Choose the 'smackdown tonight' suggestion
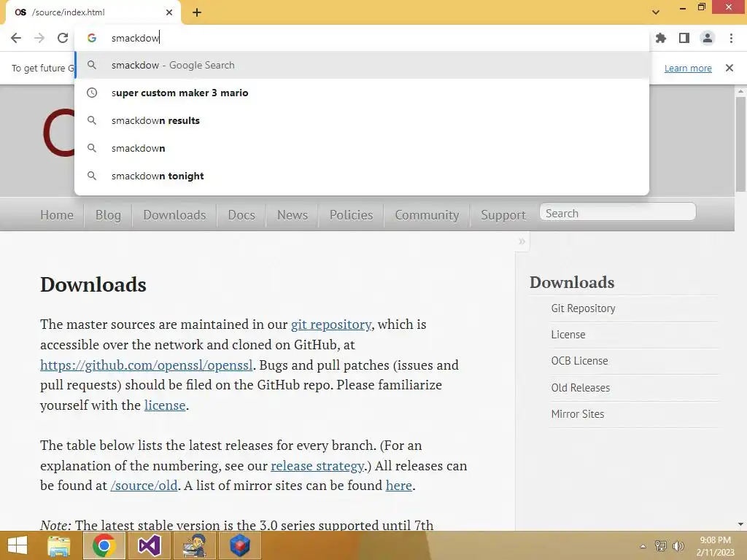 click(362, 176)
